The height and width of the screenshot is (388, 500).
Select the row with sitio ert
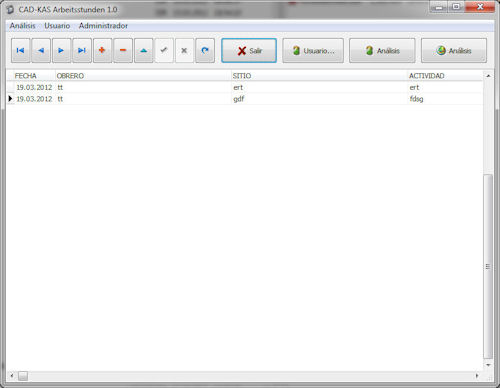pyautogui.click(x=245, y=87)
